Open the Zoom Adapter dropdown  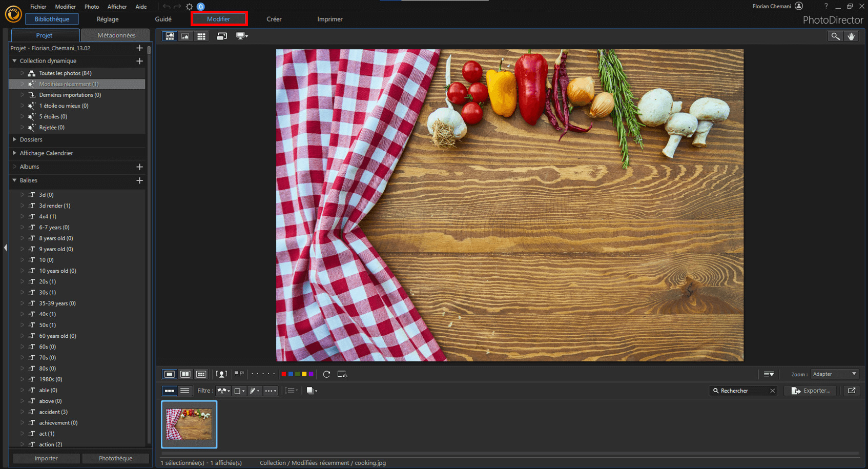[x=834, y=374]
